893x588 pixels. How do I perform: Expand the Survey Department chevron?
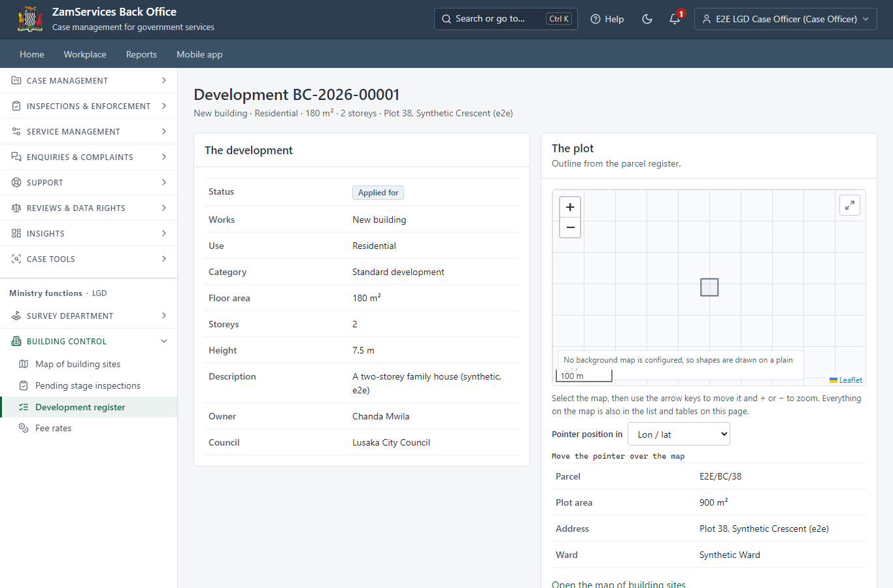164,316
